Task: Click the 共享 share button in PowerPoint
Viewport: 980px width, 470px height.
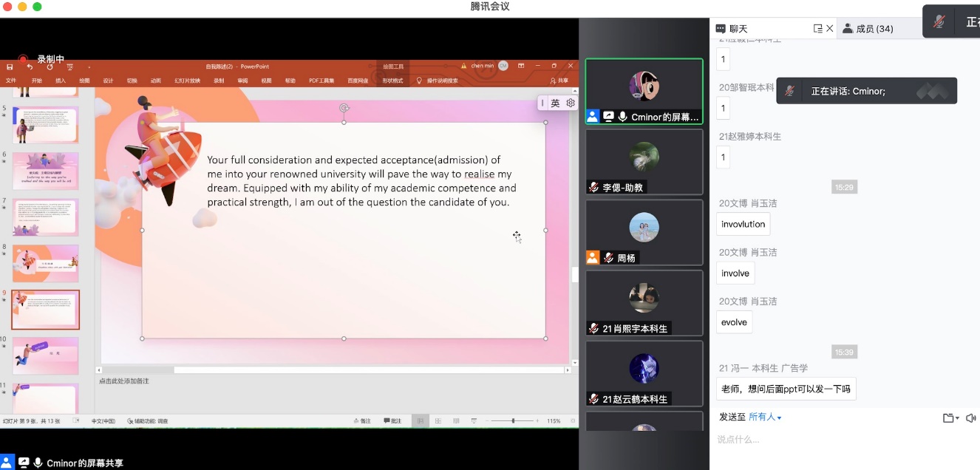Action: 559,81
